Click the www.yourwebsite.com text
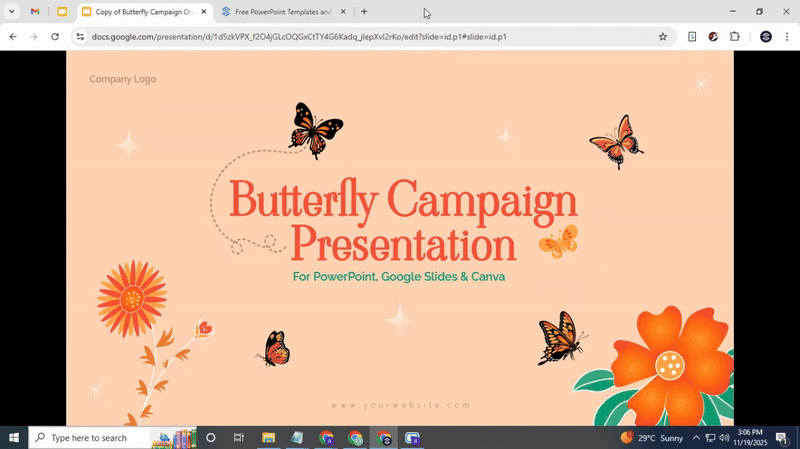The image size is (800, 449). (x=400, y=405)
